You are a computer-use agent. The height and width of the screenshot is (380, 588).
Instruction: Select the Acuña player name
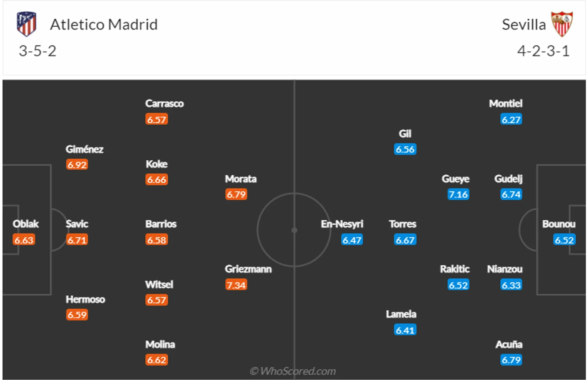(509, 344)
